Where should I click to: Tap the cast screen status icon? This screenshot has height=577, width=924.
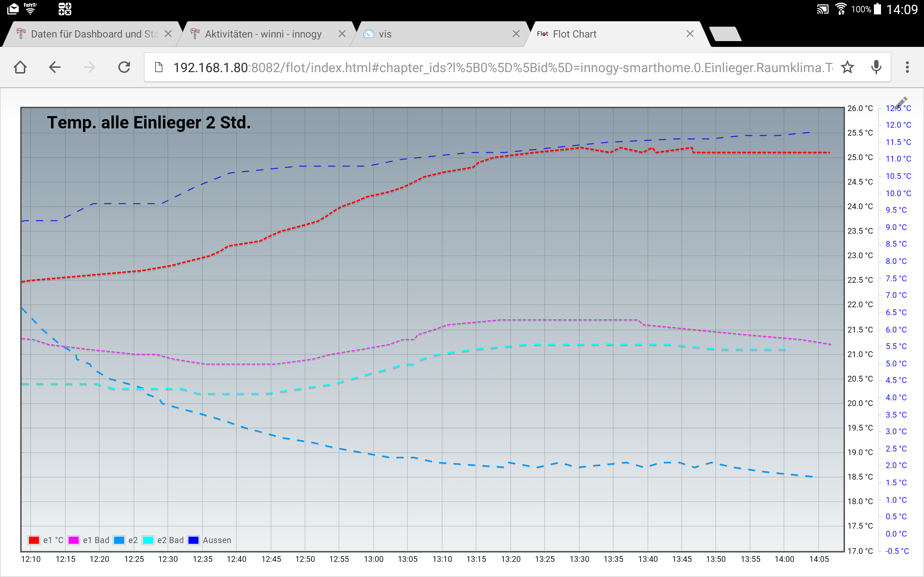pos(823,9)
